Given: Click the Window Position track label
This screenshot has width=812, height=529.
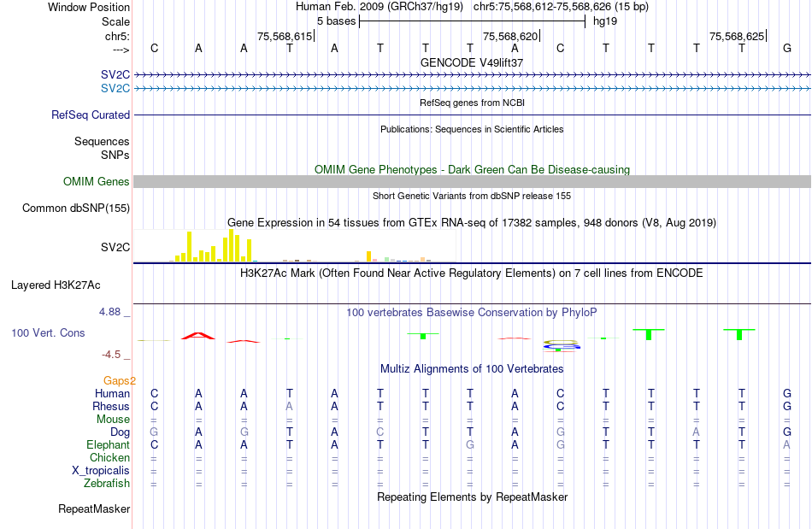Looking at the screenshot, I should (x=89, y=7).
